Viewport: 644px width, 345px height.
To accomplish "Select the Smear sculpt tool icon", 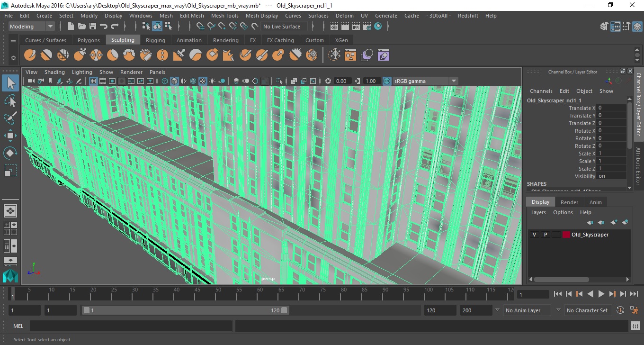I will [x=262, y=55].
